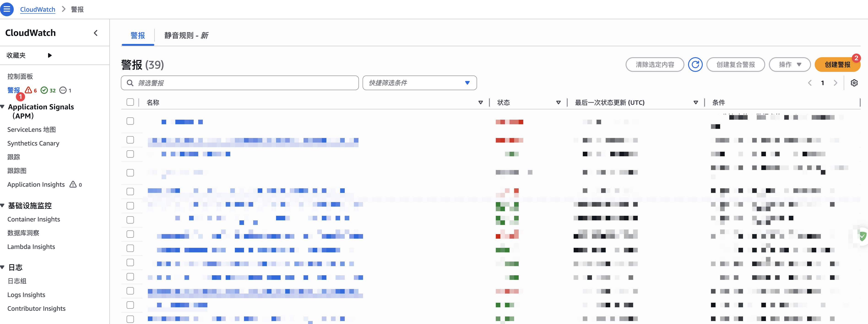Open Logs Insights in sidebar
This screenshot has height=324, width=868.
point(26,295)
